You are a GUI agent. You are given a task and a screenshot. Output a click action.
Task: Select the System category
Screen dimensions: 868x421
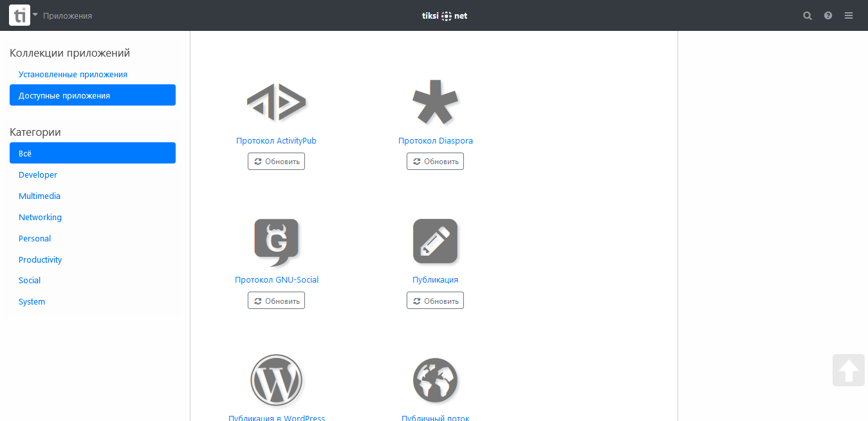coord(93,301)
